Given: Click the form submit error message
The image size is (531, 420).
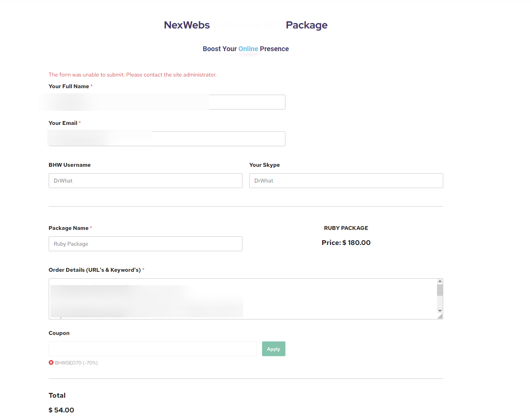Looking at the screenshot, I should [133, 75].
